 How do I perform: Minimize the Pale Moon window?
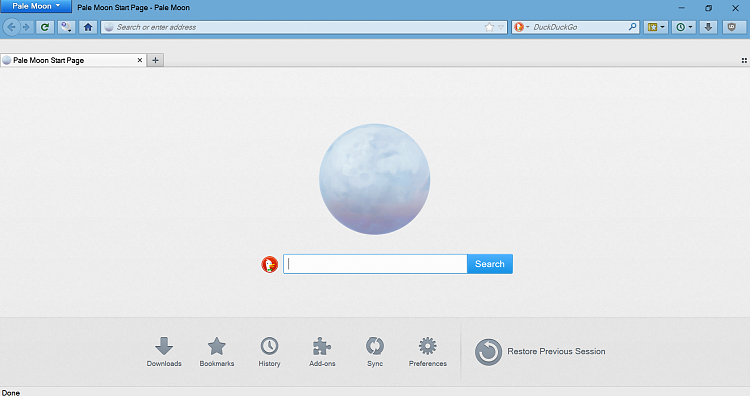(x=682, y=8)
